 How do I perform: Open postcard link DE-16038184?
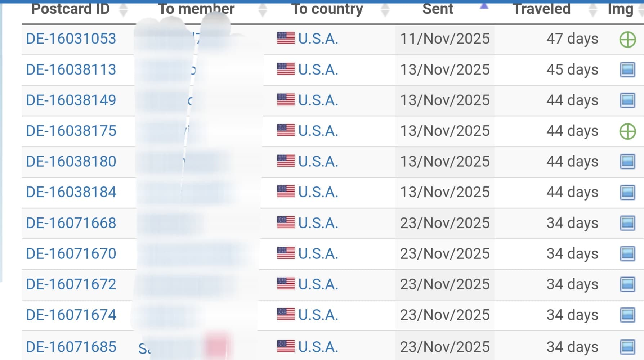(71, 192)
